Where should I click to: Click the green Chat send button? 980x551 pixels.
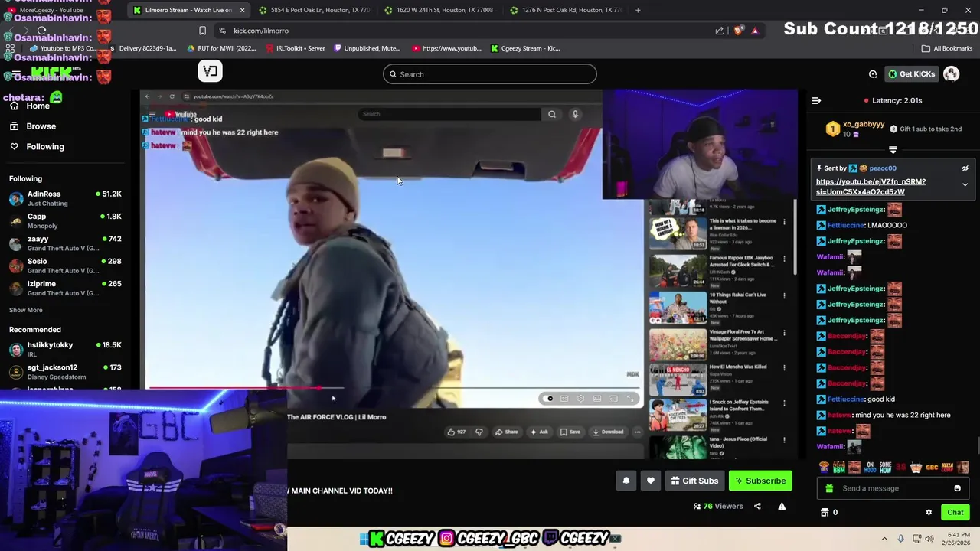955,512
